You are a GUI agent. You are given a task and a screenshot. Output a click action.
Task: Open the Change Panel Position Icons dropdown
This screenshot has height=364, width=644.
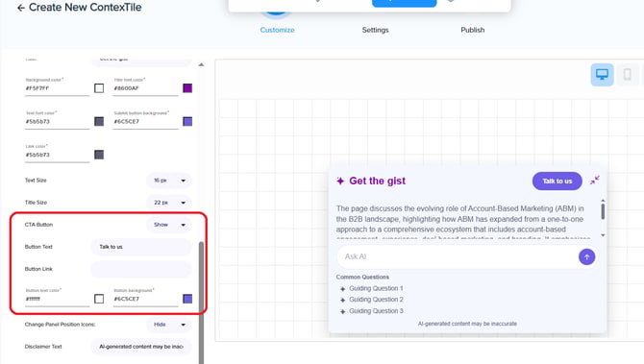point(169,325)
